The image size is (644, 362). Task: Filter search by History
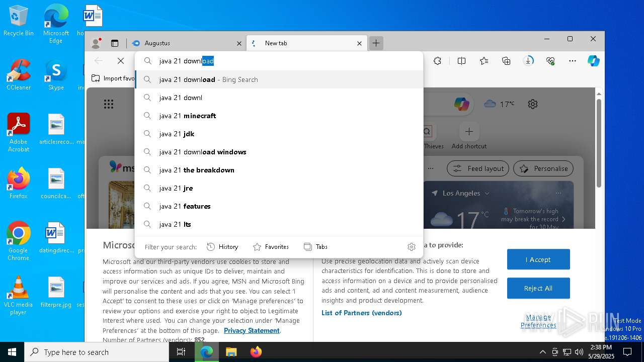point(222,247)
